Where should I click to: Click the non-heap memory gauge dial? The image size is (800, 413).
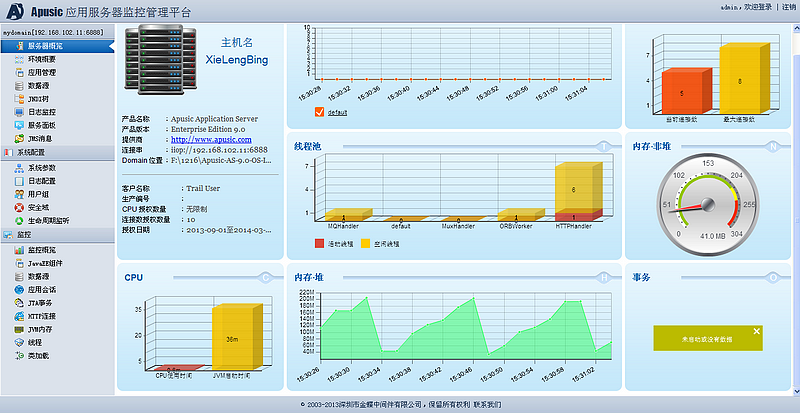pos(708,206)
